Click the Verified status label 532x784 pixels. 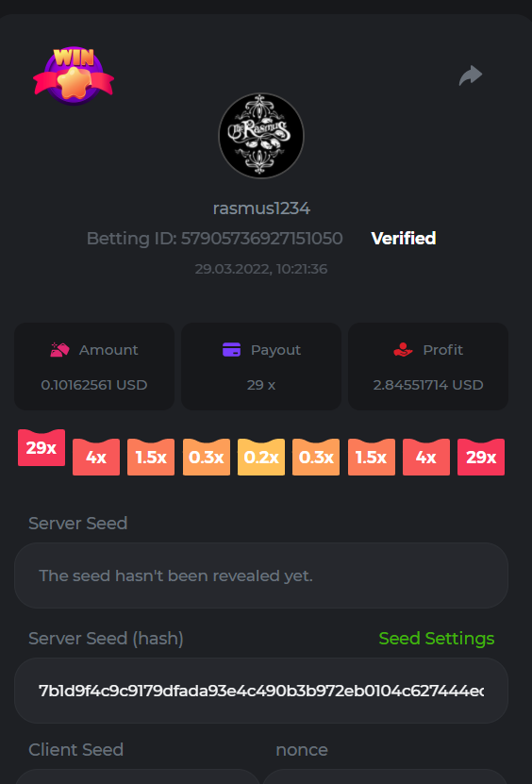tap(404, 239)
